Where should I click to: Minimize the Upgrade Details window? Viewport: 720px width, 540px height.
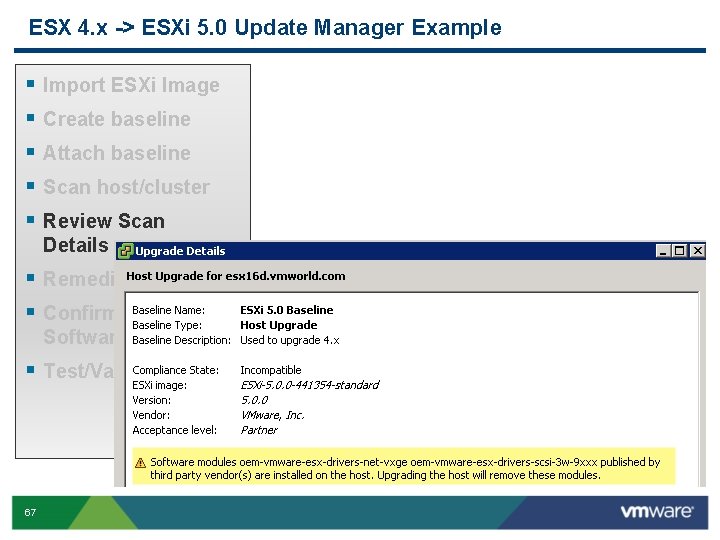coord(663,251)
